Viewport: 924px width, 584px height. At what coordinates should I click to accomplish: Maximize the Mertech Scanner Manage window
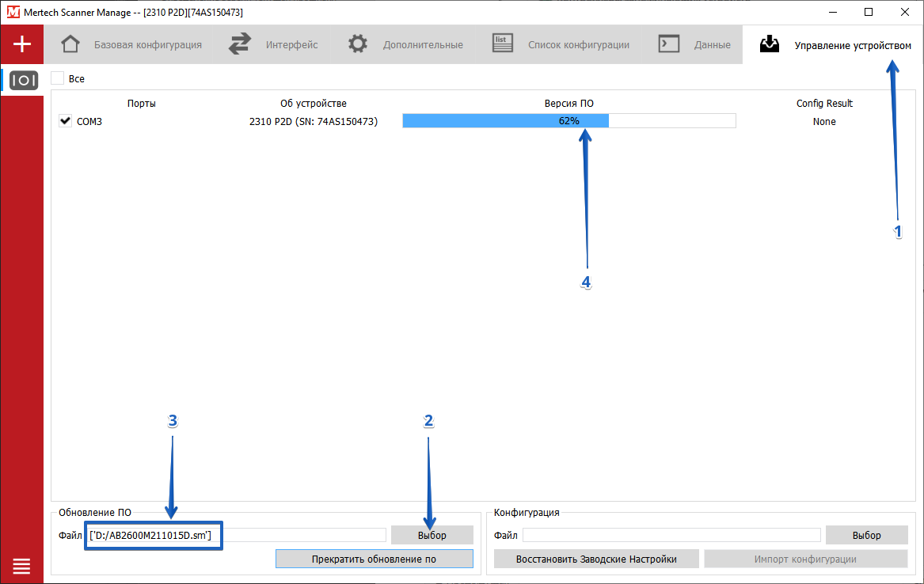869,12
